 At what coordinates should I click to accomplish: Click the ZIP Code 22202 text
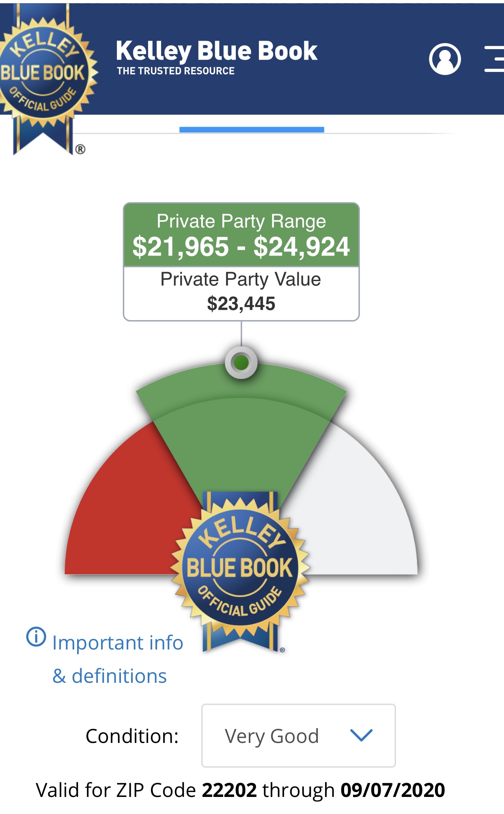coord(229,790)
